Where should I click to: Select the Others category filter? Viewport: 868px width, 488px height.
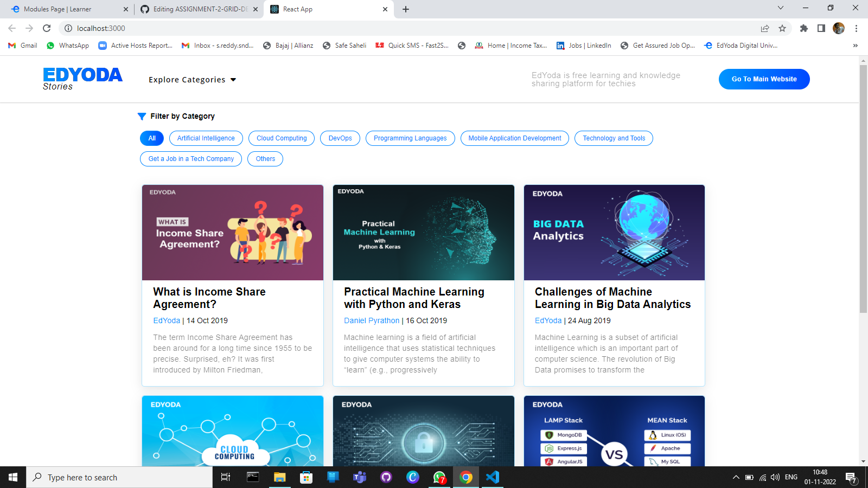click(x=265, y=159)
